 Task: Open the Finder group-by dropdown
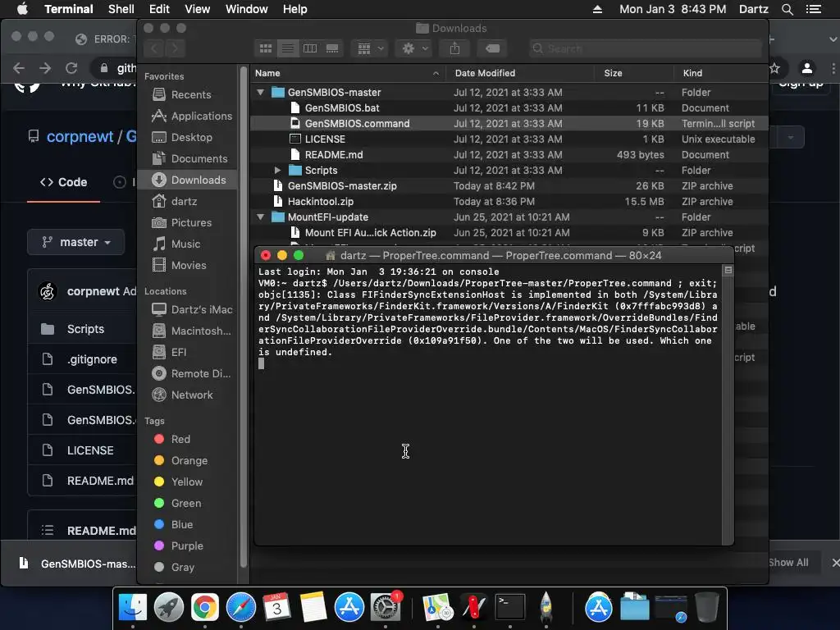tap(370, 48)
